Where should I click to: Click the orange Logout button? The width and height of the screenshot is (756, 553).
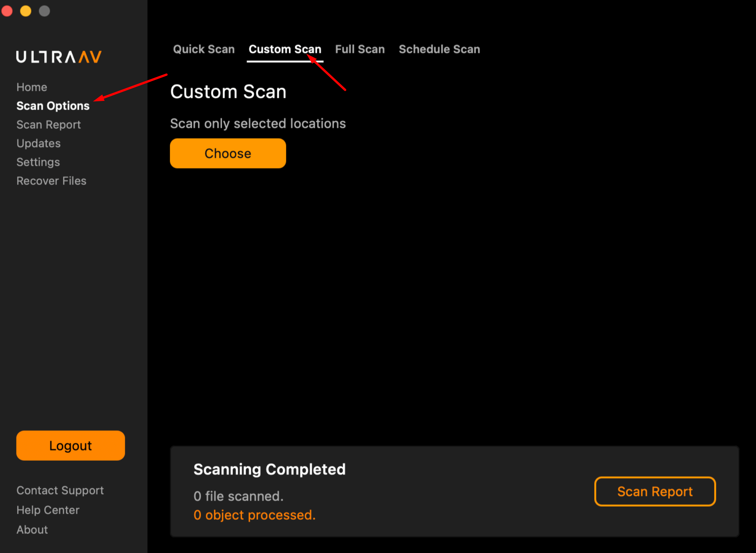(x=71, y=445)
